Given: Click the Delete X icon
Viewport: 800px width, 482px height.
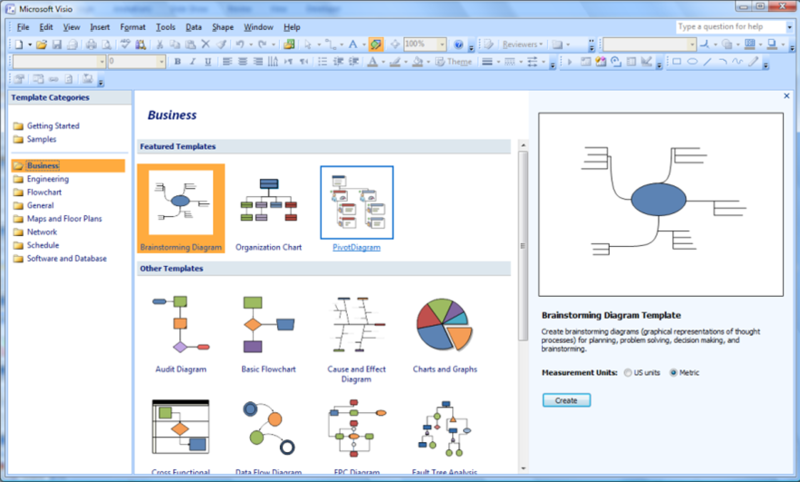Looking at the screenshot, I should click(206, 44).
